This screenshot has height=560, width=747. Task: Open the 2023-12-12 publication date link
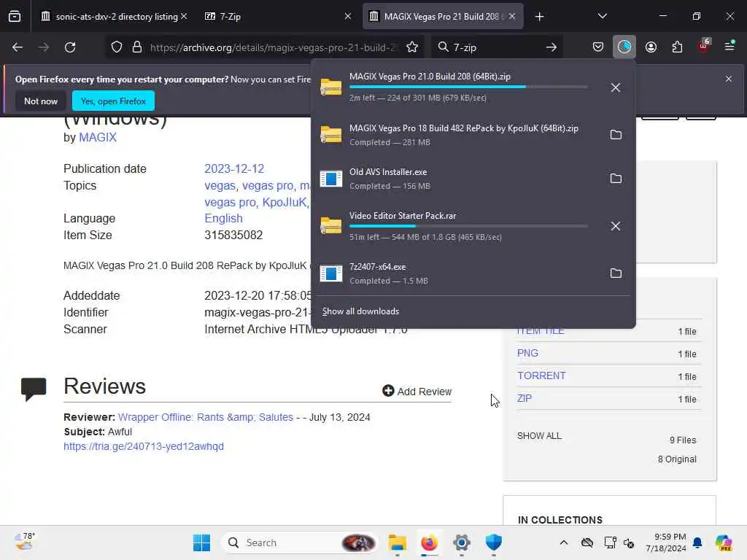point(234,168)
